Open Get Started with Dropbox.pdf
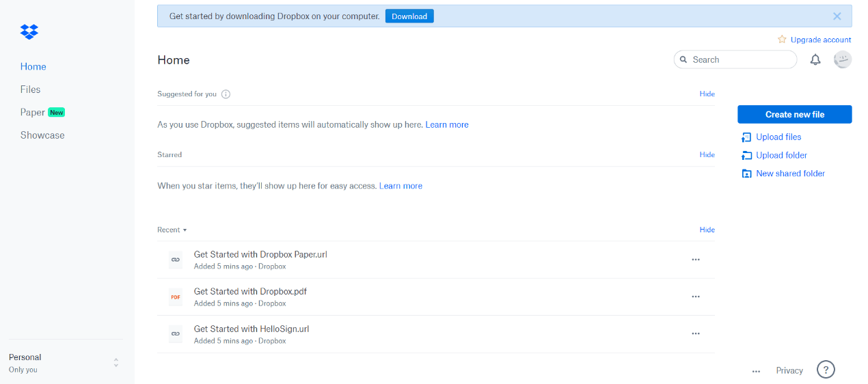Screen dimensions: 868x384 (250, 292)
